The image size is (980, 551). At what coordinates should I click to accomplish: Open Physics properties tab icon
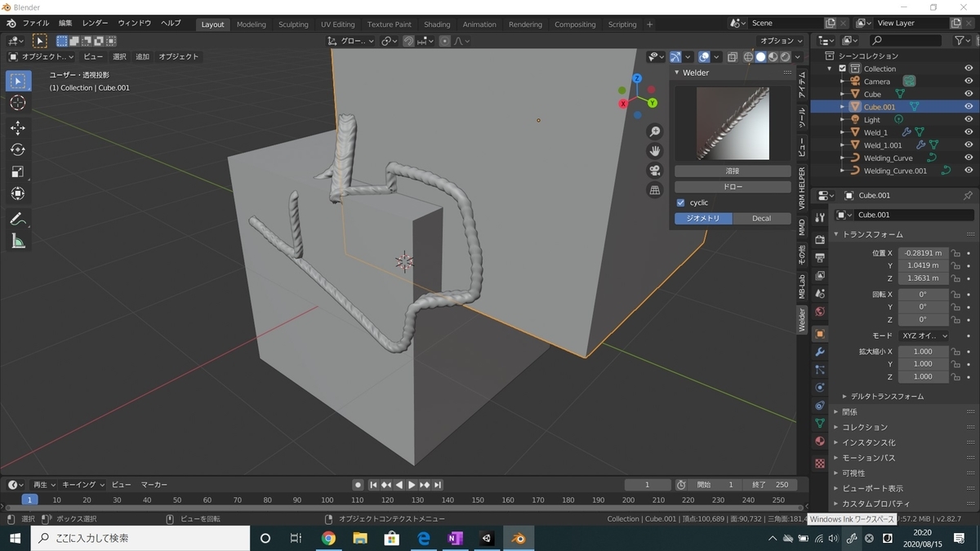pyautogui.click(x=820, y=388)
